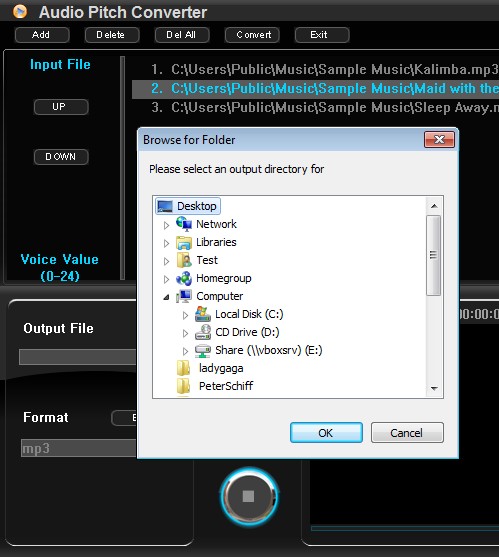Image resolution: width=499 pixels, height=557 pixels.
Task: Click the Local Disk (C:) drive icon
Action: [203, 314]
